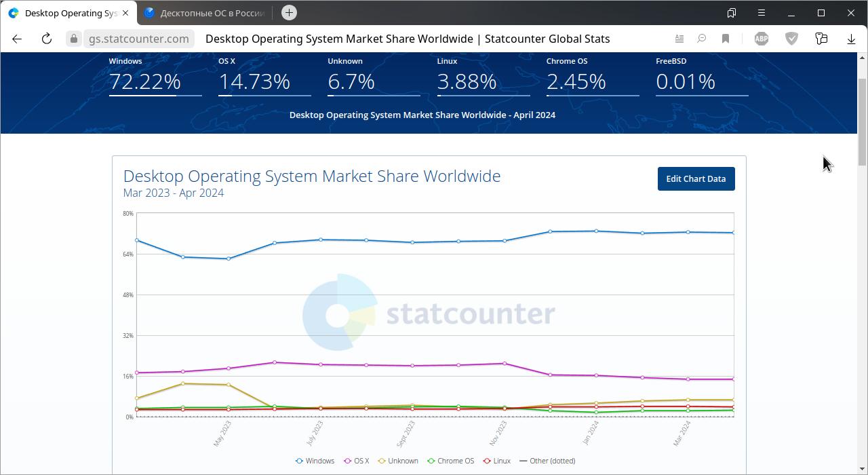The width and height of the screenshot is (868, 475).
Task: Switch to the Десктопные ОС в России tab
Action: pos(203,13)
